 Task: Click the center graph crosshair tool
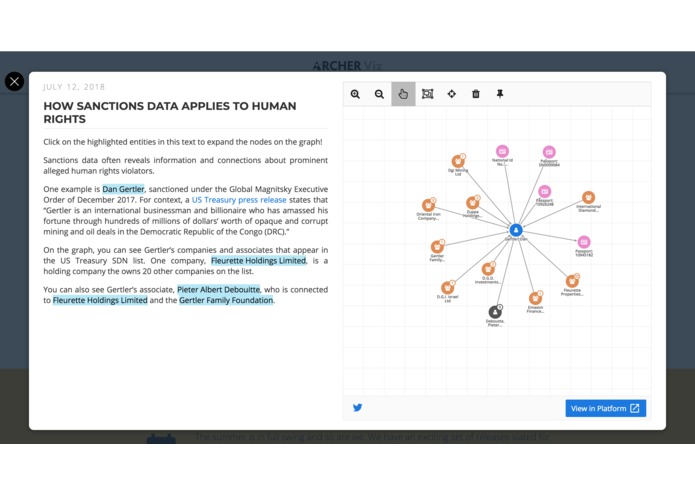pos(452,94)
